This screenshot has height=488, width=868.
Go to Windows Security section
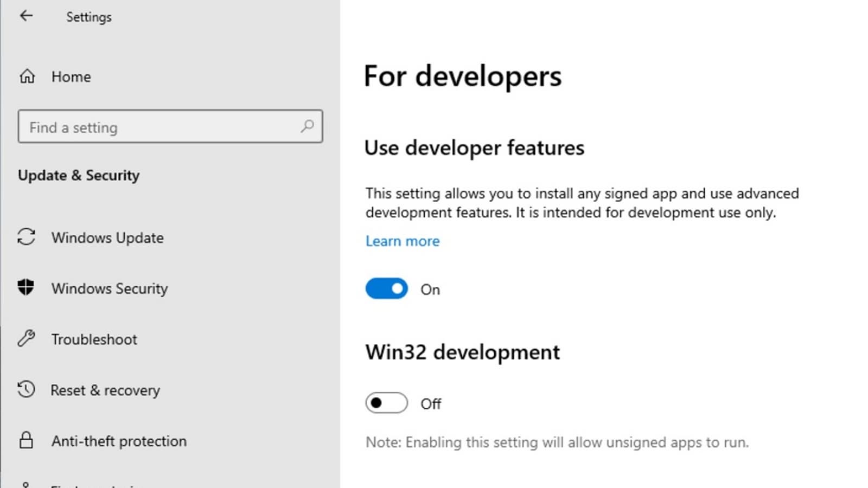point(110,288)
